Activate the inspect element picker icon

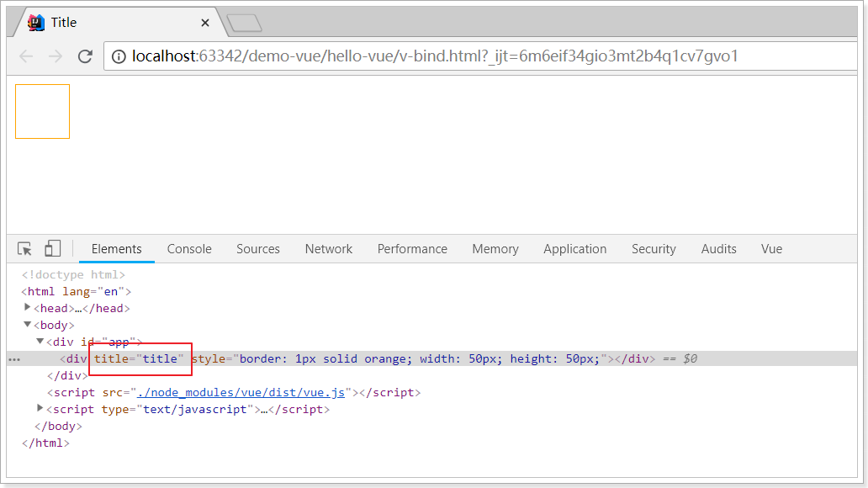click(x=24, y=249)
